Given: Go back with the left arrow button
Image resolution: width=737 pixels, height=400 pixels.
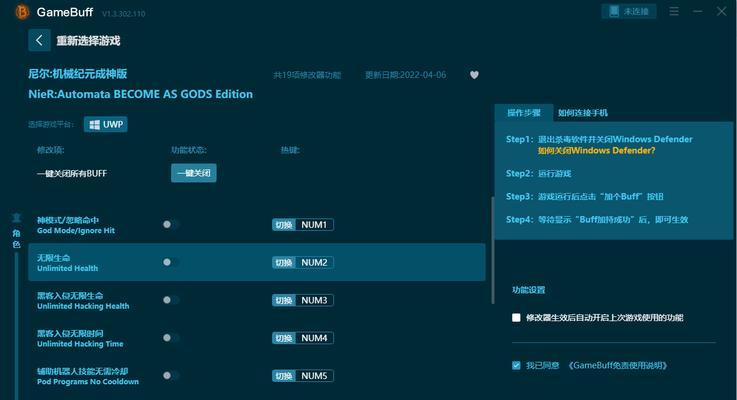Looking at the screenshot, I should point(39,40).
